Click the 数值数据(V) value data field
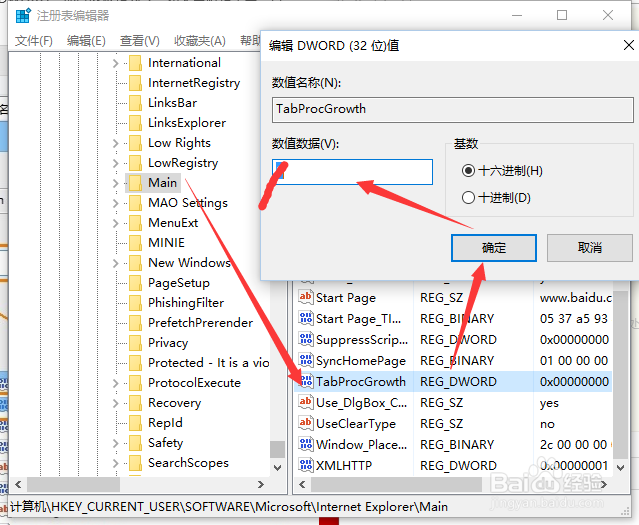The image size is (639, 525). (352, 172)
